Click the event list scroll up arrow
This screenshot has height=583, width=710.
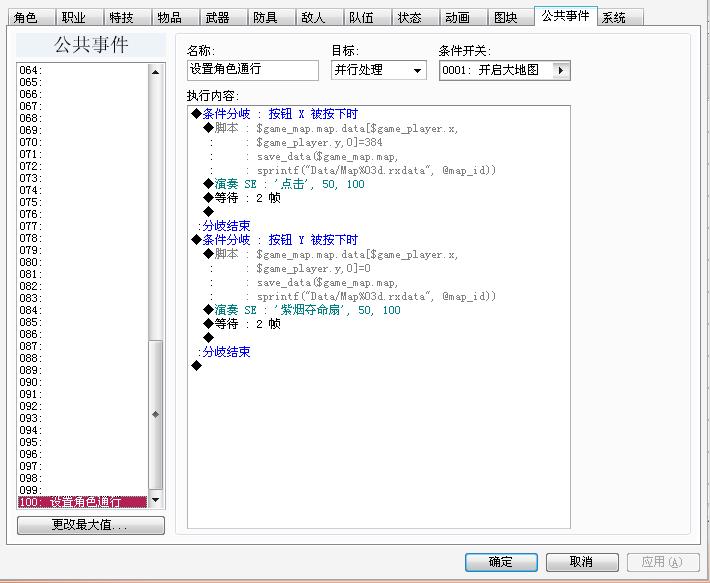tap(156, 72)
